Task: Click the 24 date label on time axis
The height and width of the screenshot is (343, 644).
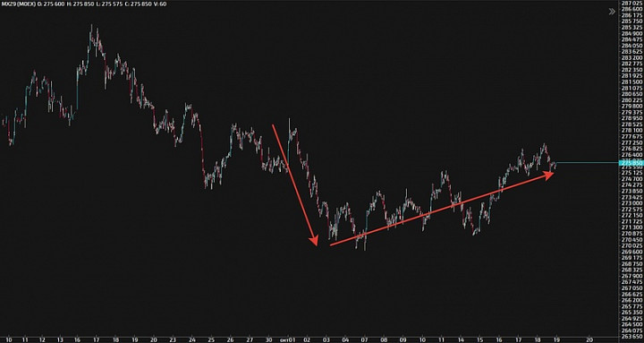Action: tap(191, 339)
